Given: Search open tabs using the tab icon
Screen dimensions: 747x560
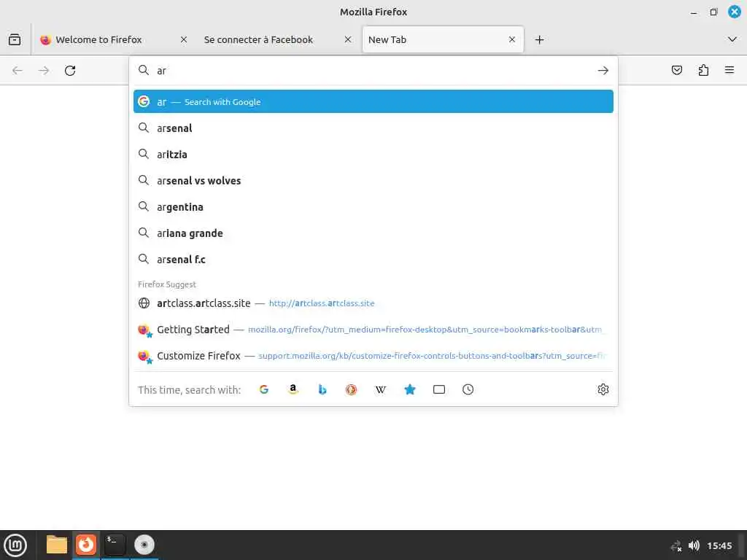Looking at the screenshot, I should tap(438, 389).
